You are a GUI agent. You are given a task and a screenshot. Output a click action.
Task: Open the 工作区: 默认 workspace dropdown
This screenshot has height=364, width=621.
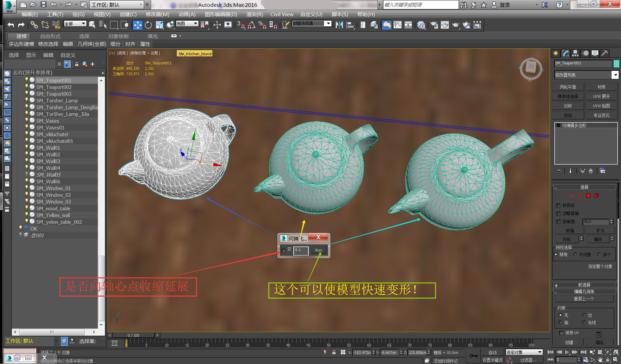[117, 5]
